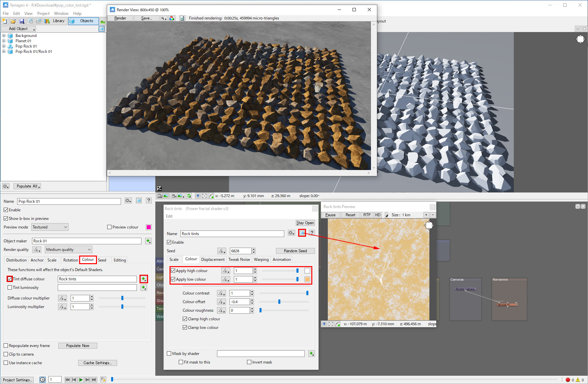
Task: Open Render quality Medium quality dropdown
Action: pos(68,250)
